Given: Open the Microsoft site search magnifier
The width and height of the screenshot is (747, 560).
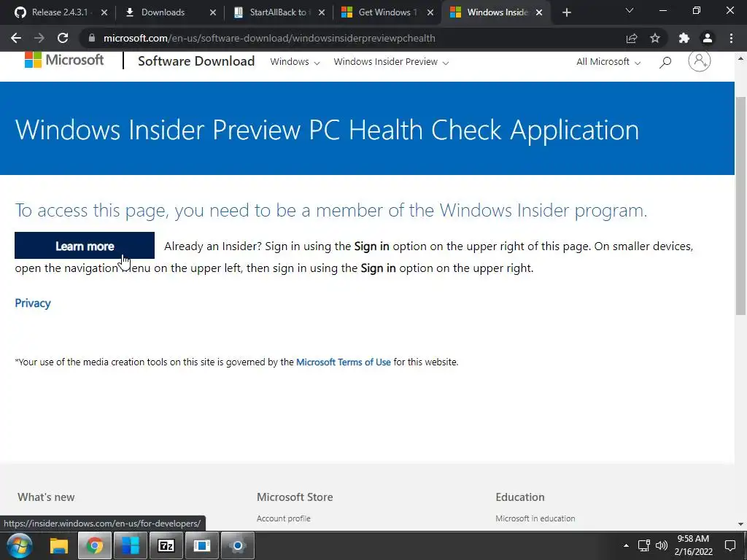Looking at the screenshot, I should [665, 62].
